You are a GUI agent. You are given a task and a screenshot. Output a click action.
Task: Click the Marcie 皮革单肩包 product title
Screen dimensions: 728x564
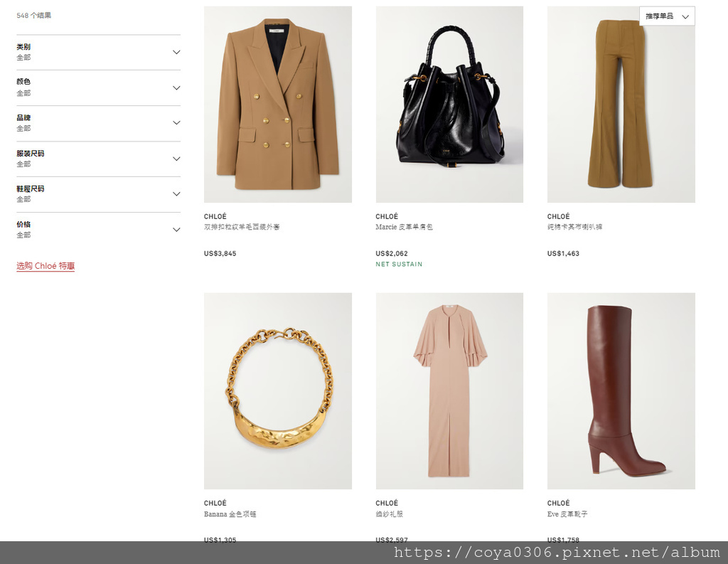pyautogui.click(x=404, y=227)
